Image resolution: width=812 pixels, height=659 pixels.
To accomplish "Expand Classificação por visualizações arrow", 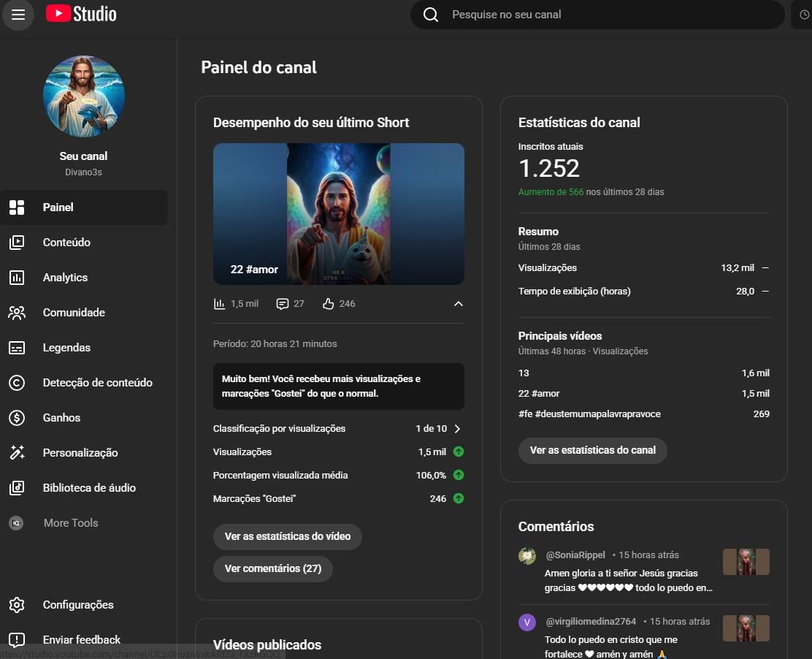I will point(458,429).
